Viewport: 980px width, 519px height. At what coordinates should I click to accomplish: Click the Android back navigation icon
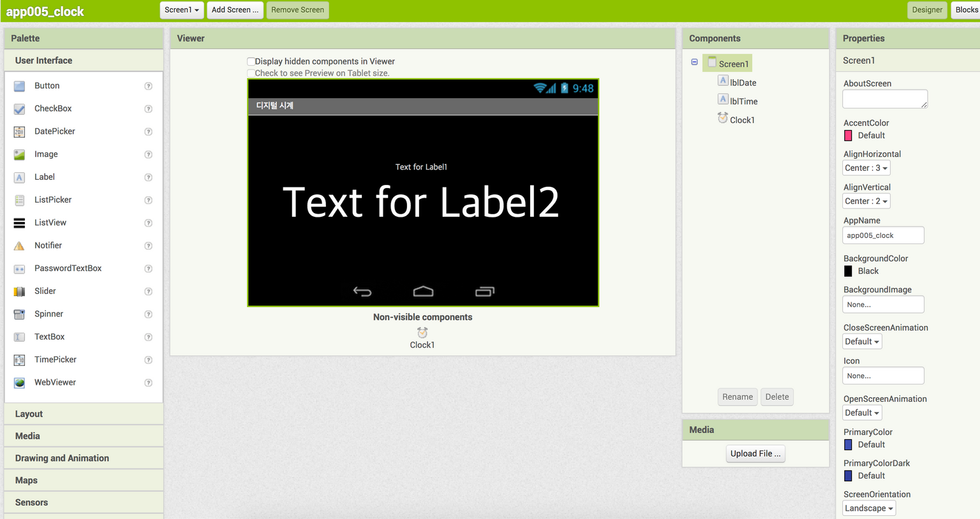pyautogui.click(x=362, y=291)
